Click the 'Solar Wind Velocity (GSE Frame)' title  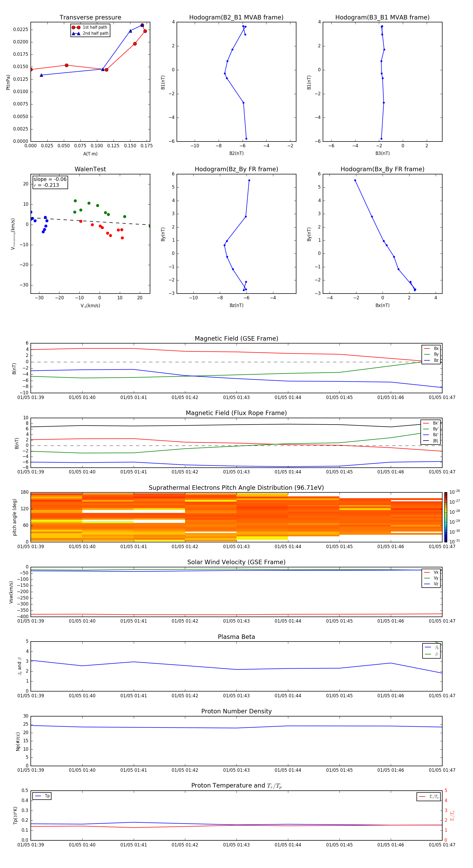click(x=236, y=562)
